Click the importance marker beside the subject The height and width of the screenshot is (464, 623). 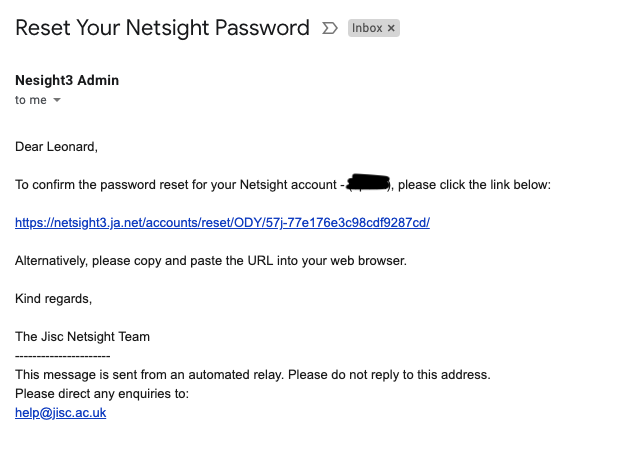pyautogui.click(x=330, y=28)
